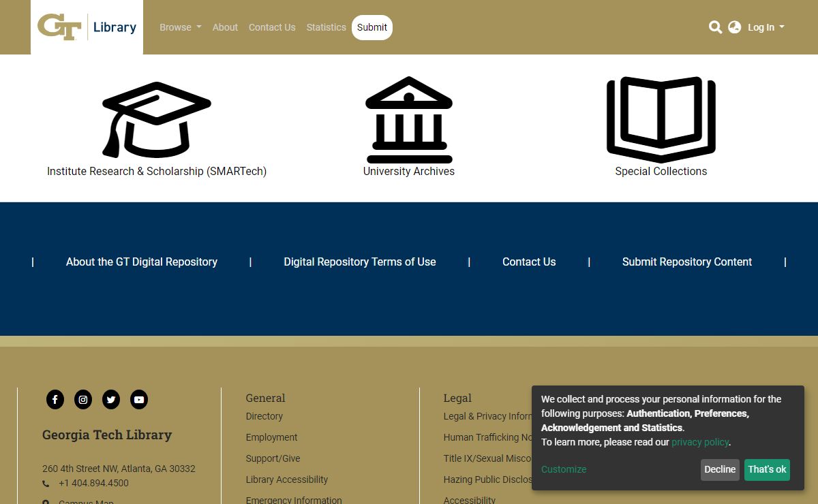Open the Employment footer link
Image resolution: width=818 pixels, height=504 pixels.
[272, 437]
